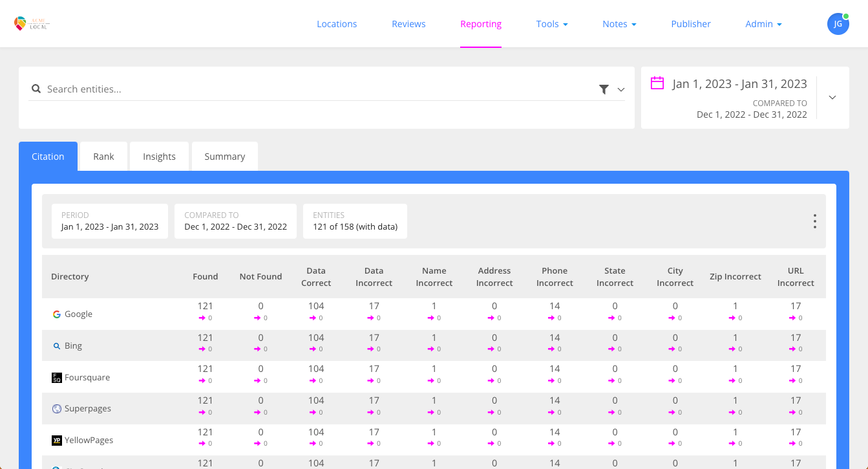The height and width of the screenshot is (469, 868).
Task: Click the pink calendar icon
Action: tap(657, 83)
